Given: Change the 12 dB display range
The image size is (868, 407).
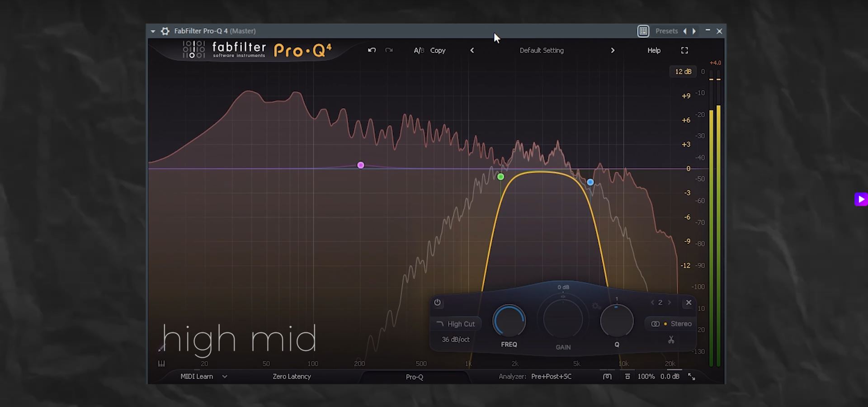Looking at the screenshot, I should point(683,71).
